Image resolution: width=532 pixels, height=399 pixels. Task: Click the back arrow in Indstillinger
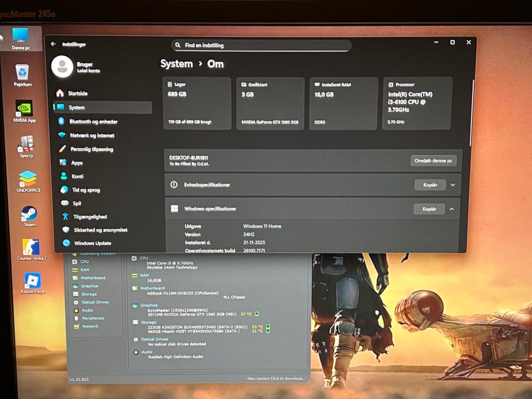point(53,44)
